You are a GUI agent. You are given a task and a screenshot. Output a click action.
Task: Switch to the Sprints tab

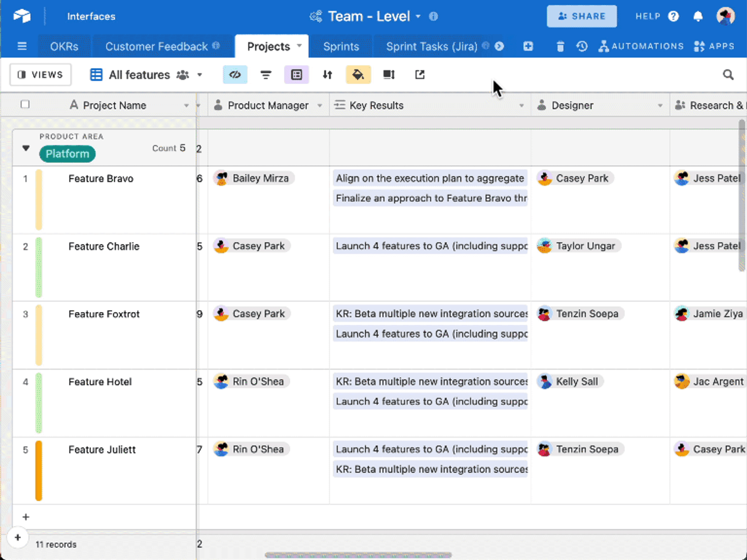coord(341,47)
